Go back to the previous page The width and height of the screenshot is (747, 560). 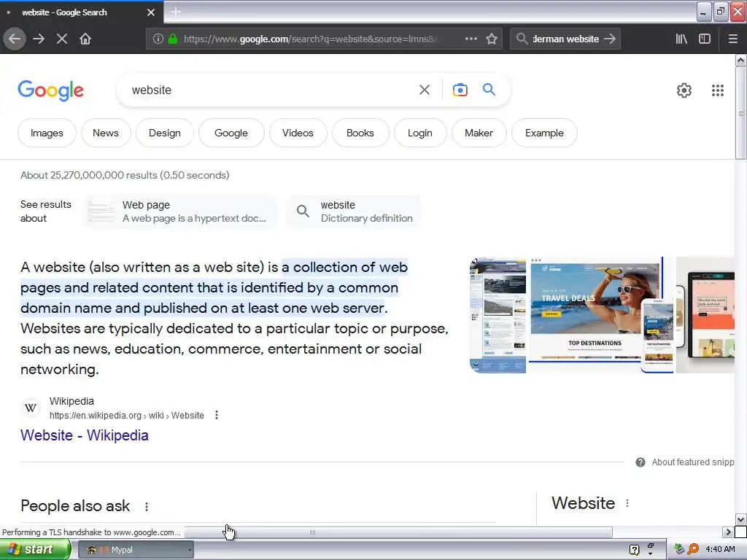tap(15, 39)
